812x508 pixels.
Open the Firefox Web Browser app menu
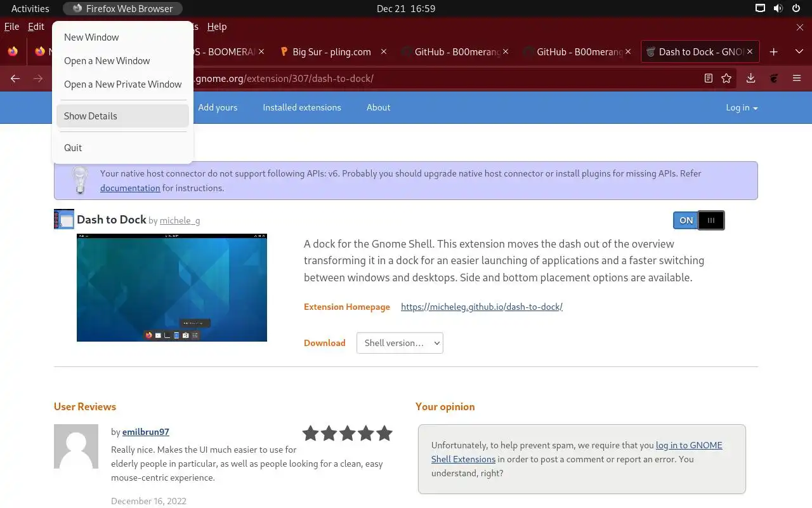point(122,9)
